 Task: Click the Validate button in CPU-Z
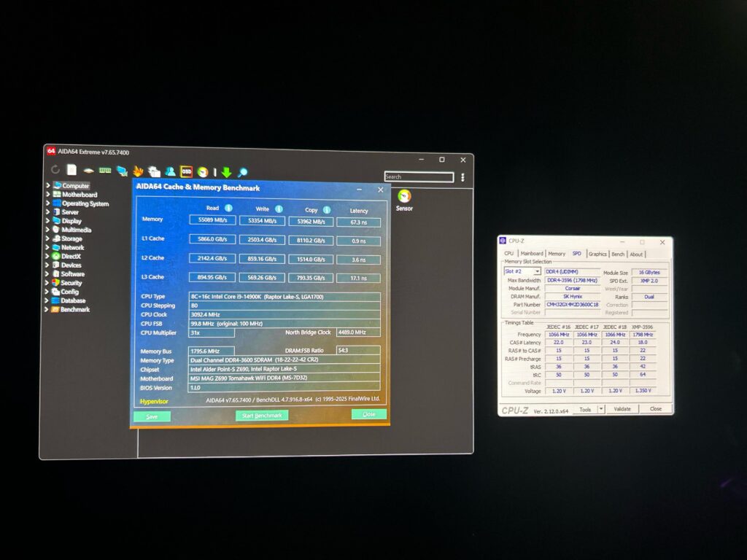pos(622,409)
